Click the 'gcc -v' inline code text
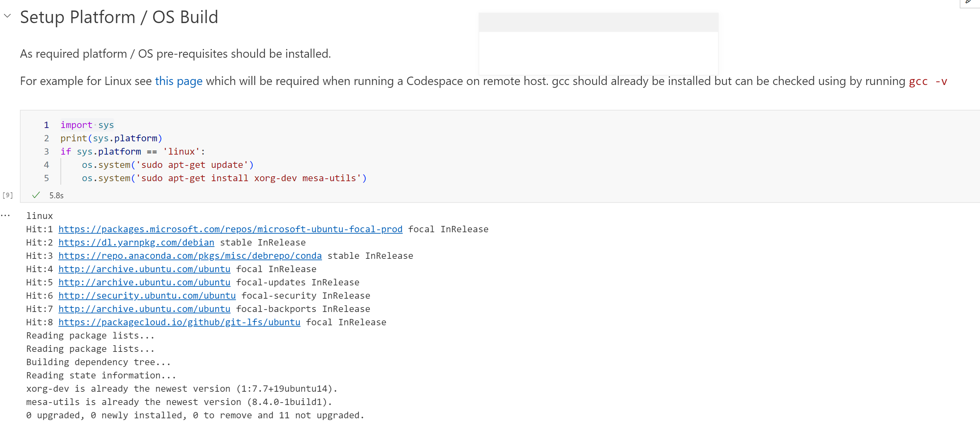Viewport: 980px width, 426px height. coord(928,81)
